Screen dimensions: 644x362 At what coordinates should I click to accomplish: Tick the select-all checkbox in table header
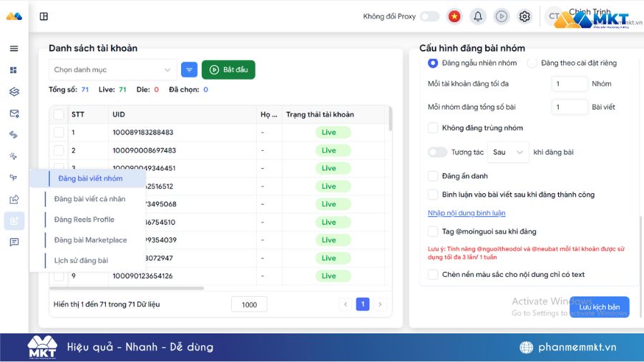click(x=59, y=114)
